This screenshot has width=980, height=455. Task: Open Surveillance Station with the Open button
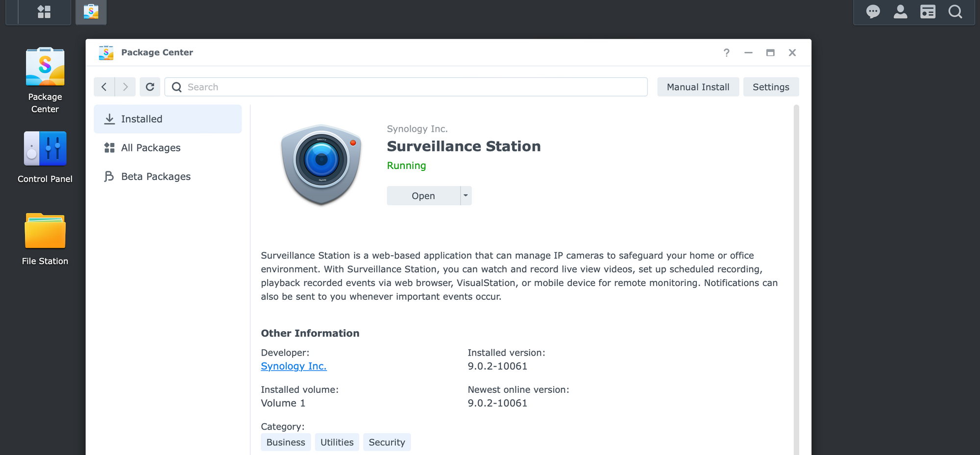pyautogui.click(x=423, y=196)
